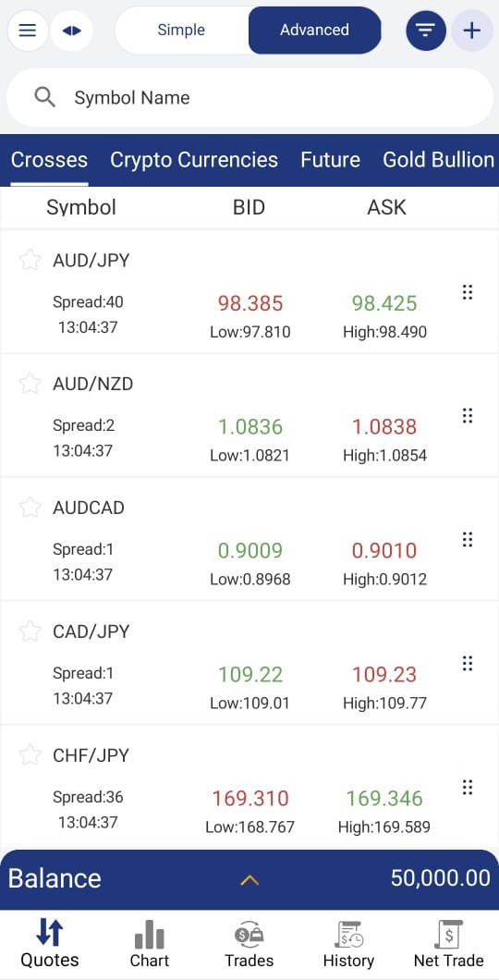Add a symbol with plus icon
This screenshot has width=499, height=980.
click(x=472, y=30)
